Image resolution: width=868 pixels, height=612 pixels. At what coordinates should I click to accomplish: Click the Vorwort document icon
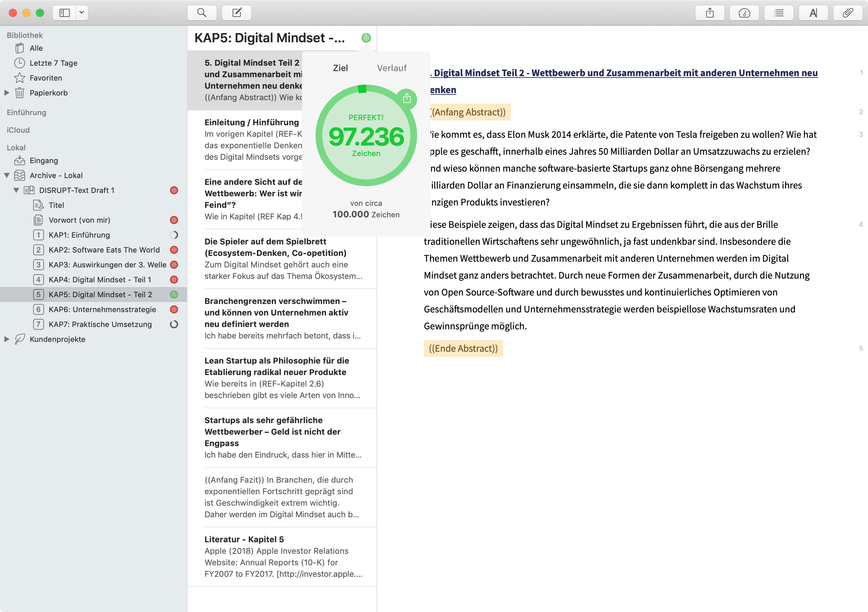(x=38, y=220)
